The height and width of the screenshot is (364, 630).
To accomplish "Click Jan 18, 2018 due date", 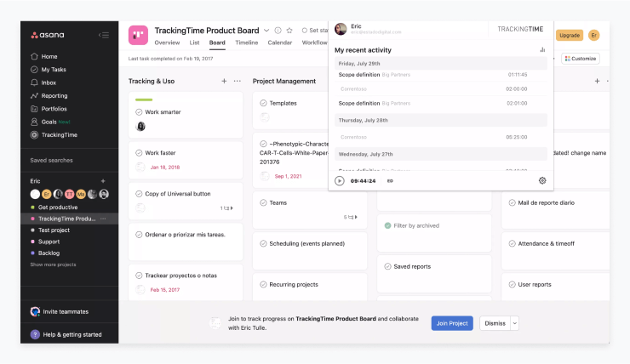I will 164,168.
